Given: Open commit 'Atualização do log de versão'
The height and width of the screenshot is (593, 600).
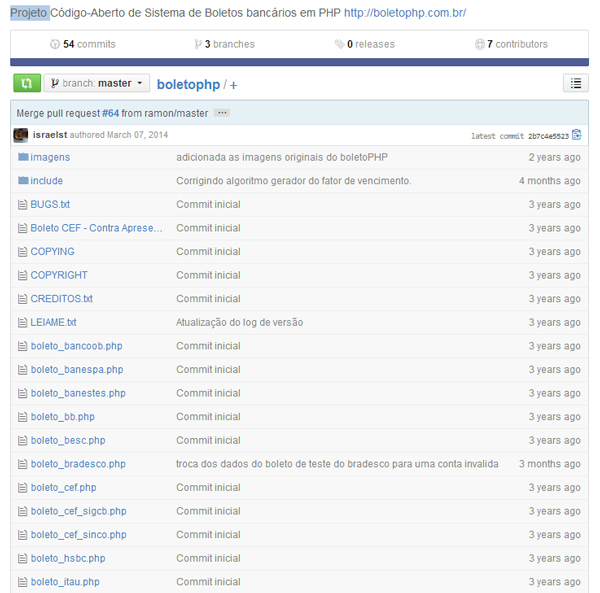Looking at the screenshot, I should (240, 322).
